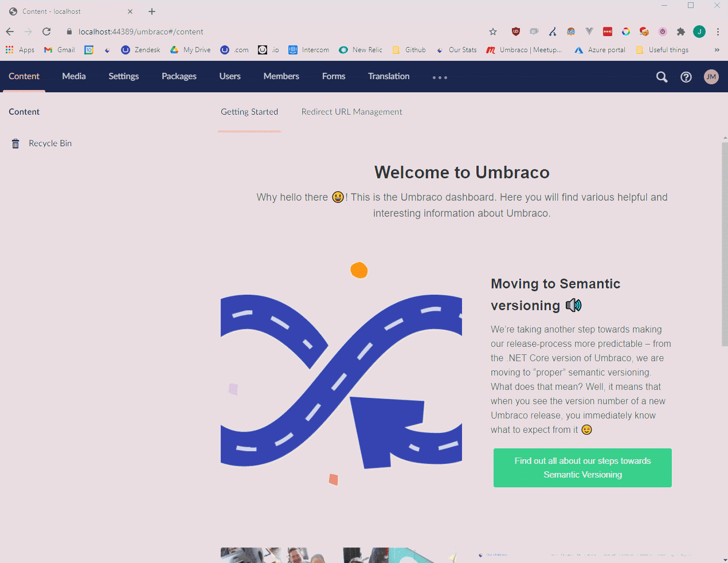Expand the hidden bookmarks chevron
The image size is (728, 563).
click(717, 50)
